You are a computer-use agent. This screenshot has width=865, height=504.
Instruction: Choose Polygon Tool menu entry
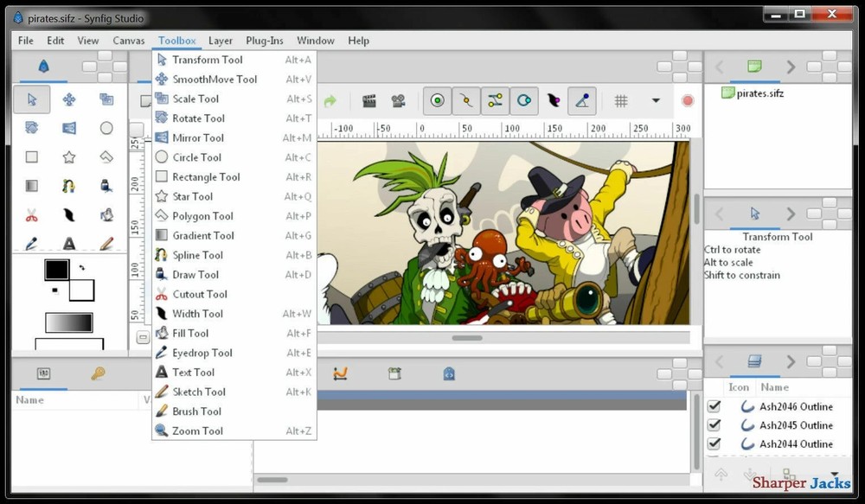click(234, 216)
